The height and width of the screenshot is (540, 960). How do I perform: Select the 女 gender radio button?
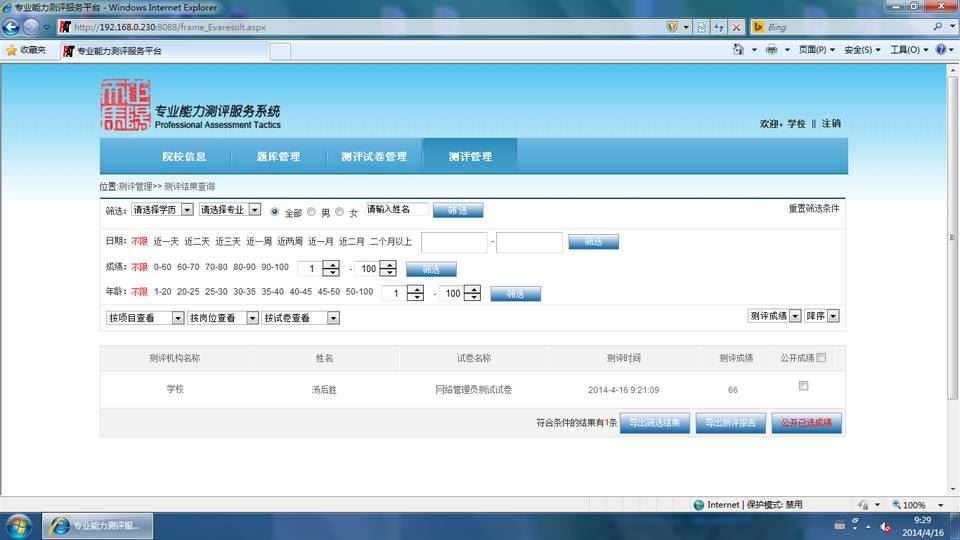(x=340, y=212)
